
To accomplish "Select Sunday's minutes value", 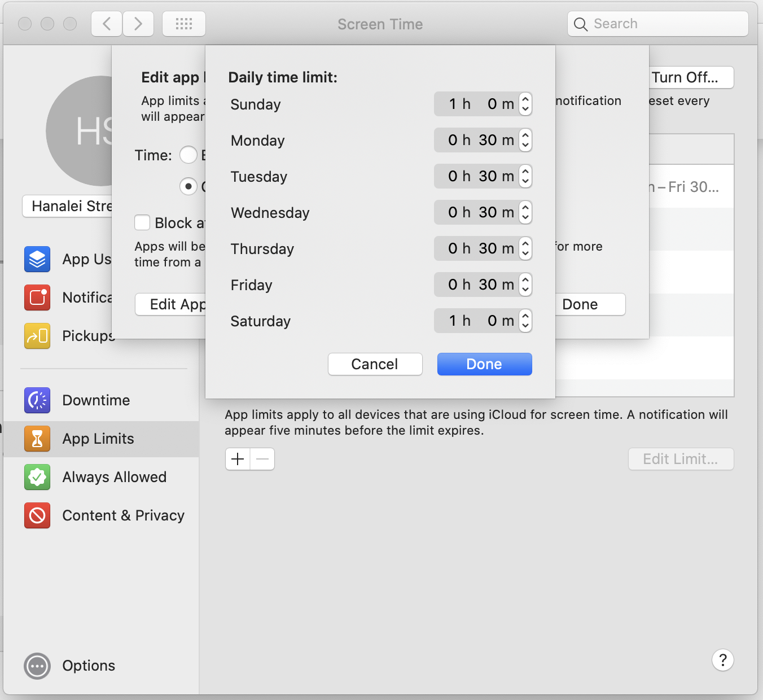I will tap(492, 104).
